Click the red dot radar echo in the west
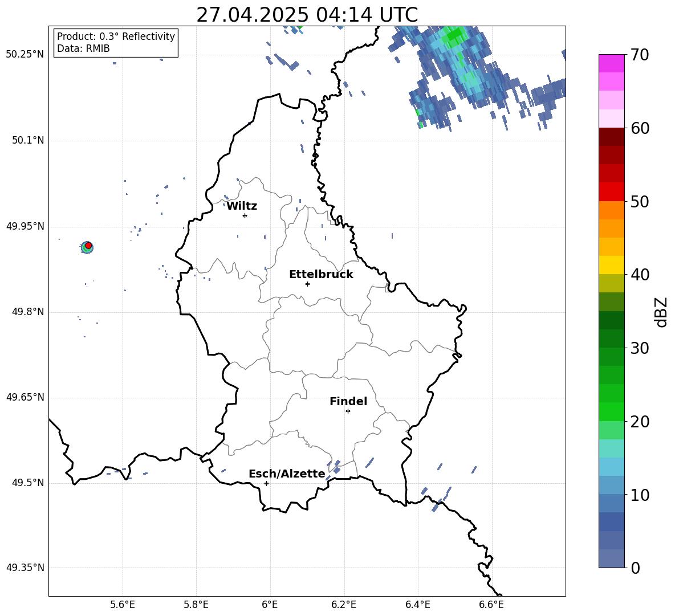 click(88, 246)
